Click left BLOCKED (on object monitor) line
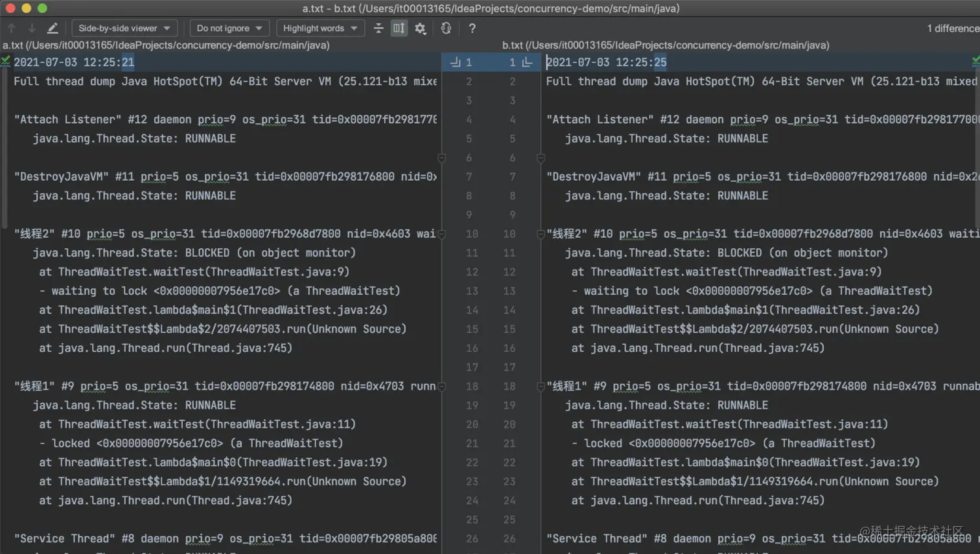 194,253
